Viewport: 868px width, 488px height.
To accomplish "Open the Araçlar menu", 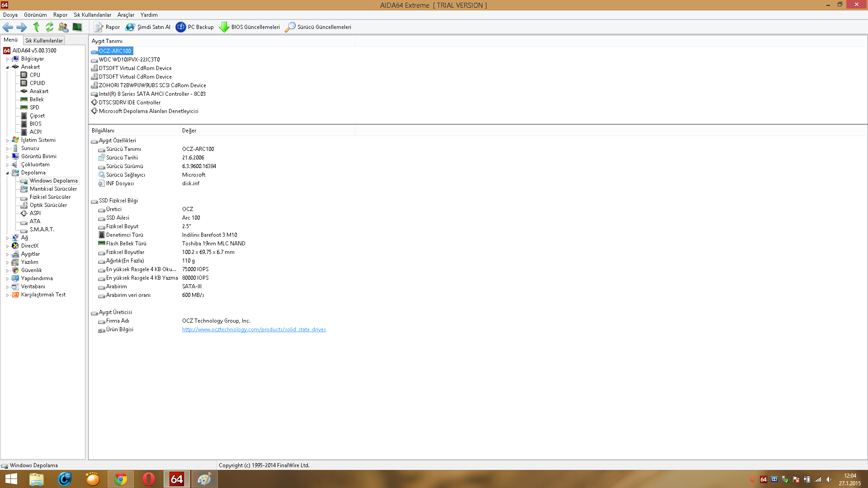I will click(126, 15).
